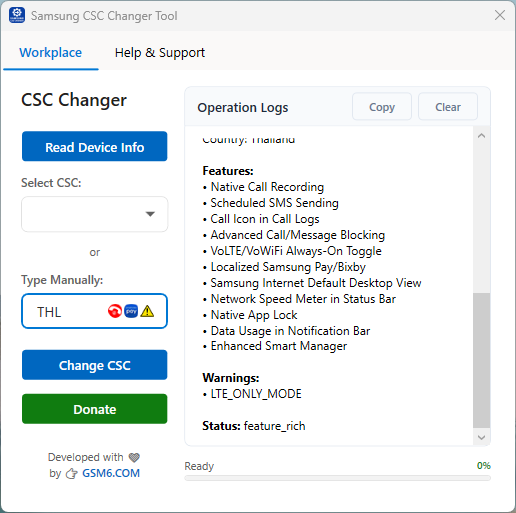Click the Operation Logs panel title

(x=243, y=108)
